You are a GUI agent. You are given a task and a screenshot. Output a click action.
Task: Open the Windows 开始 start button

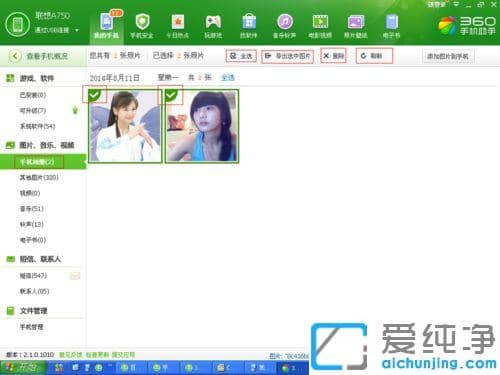point(23,368)
